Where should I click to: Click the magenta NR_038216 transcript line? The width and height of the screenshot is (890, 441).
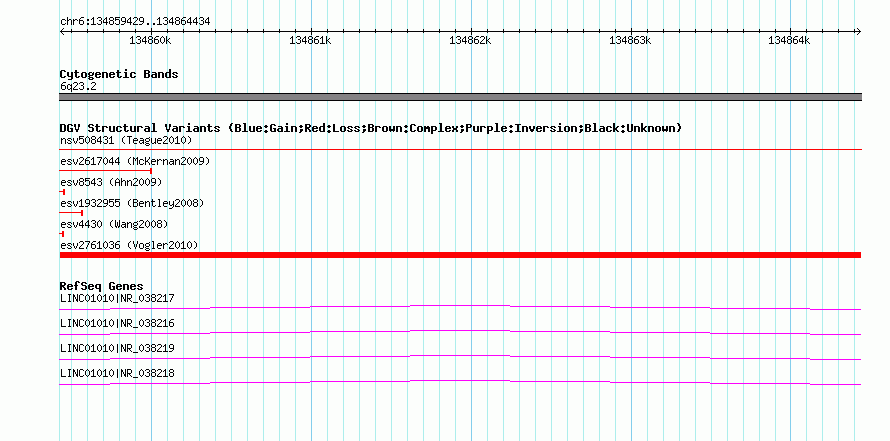(x=460, y=333)
